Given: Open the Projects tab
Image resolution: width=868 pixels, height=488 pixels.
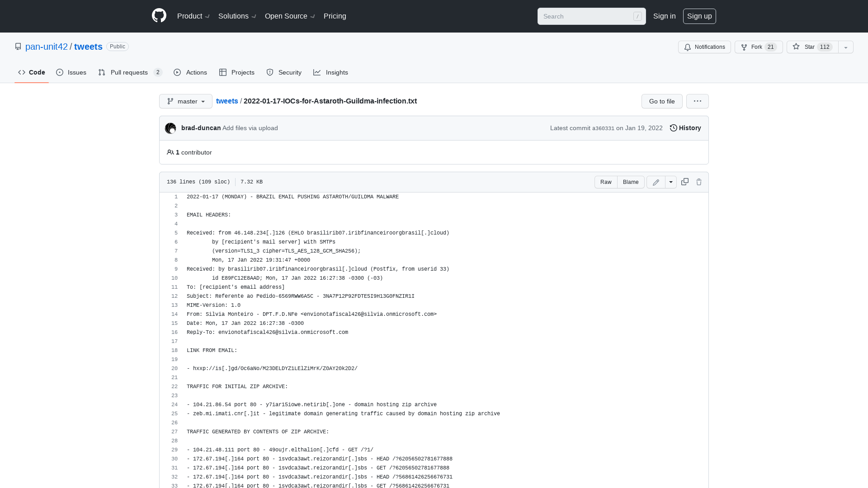Looking at the screenshot, I should [237, 72].
